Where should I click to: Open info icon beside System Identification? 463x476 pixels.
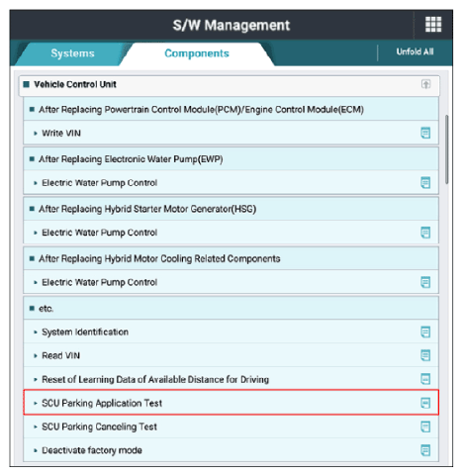[425, 332]
